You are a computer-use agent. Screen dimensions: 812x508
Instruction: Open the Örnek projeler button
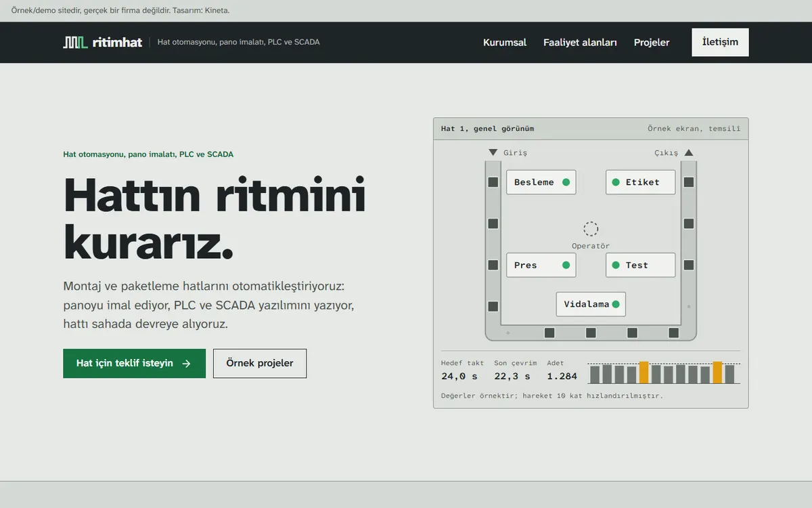[260, 364]
